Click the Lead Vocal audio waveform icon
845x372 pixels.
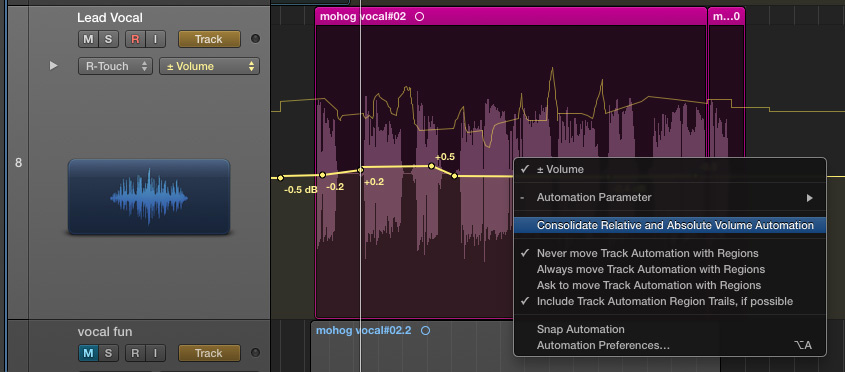coord(149,197)
